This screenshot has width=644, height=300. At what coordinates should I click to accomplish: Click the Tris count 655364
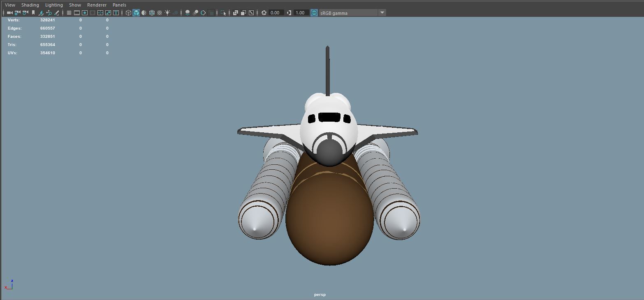(x=48, y=44)
